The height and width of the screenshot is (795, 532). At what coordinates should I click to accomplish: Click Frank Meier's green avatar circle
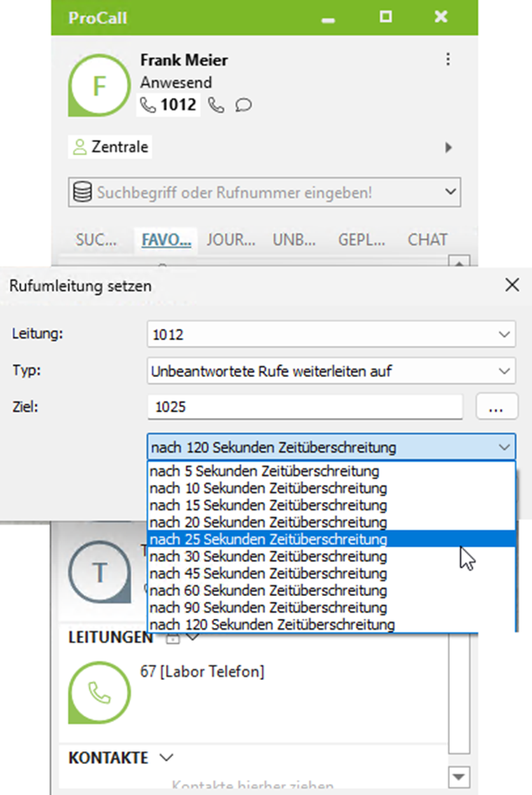[100, 86]
